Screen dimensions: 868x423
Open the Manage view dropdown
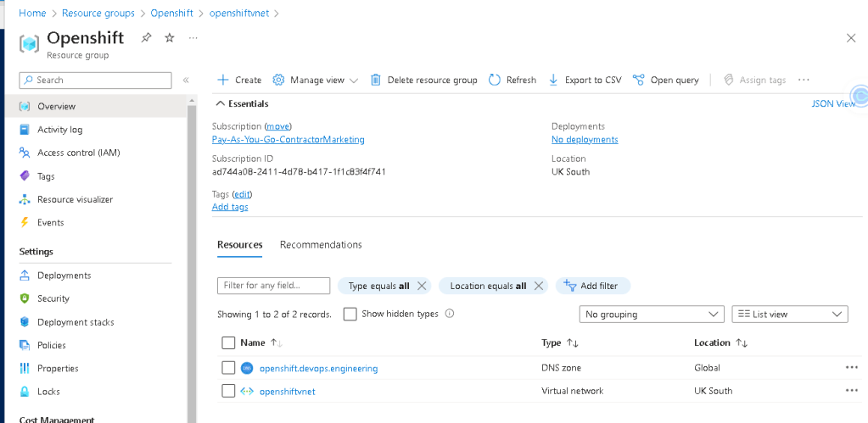click(316, 81)
